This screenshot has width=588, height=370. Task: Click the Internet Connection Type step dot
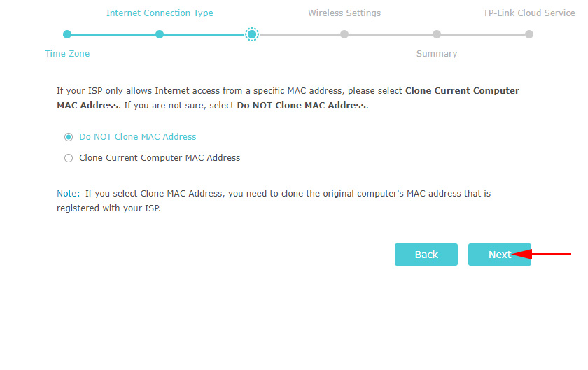coord(160,34)
